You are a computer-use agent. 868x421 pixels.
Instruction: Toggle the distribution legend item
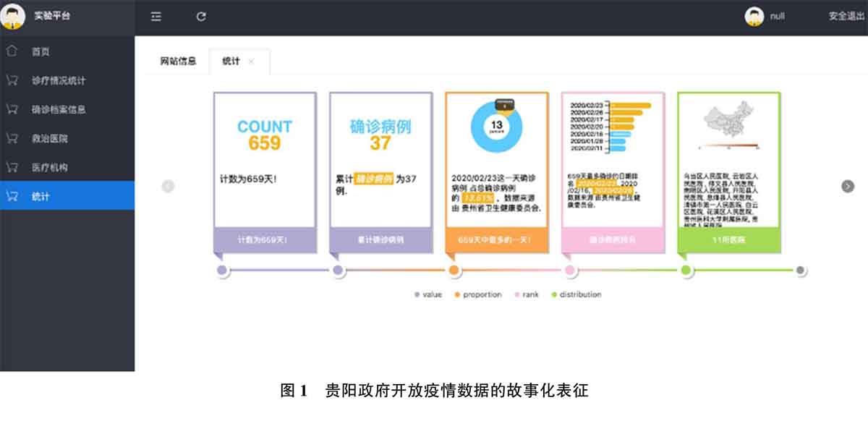576,294
